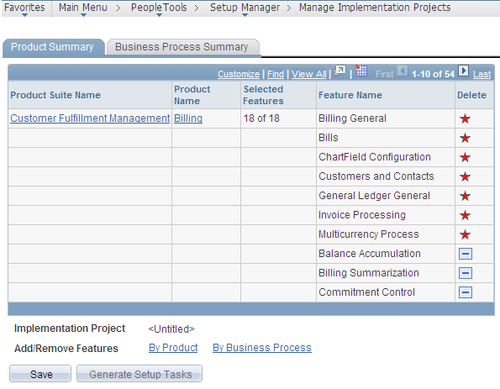Viewport: 500px width, 389px height.
Task: Click star icon for Customers and Contacts
Action: coord(465,177)
